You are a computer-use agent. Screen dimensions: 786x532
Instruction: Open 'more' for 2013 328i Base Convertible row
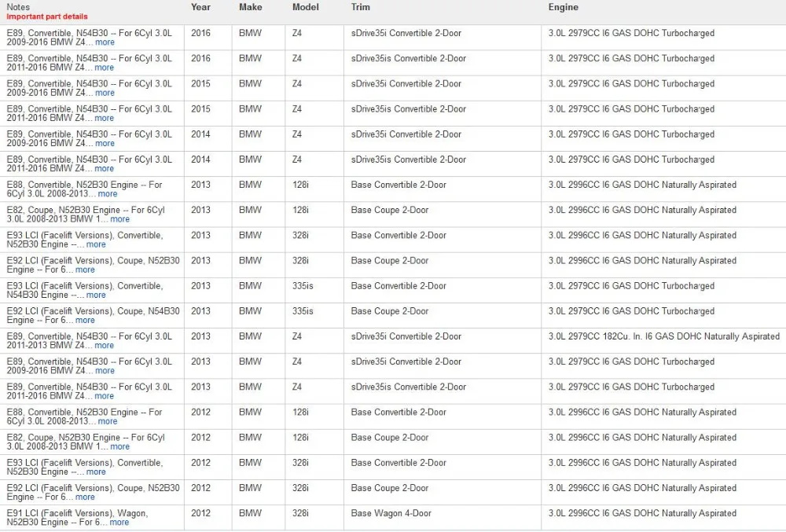coord(96,244)
